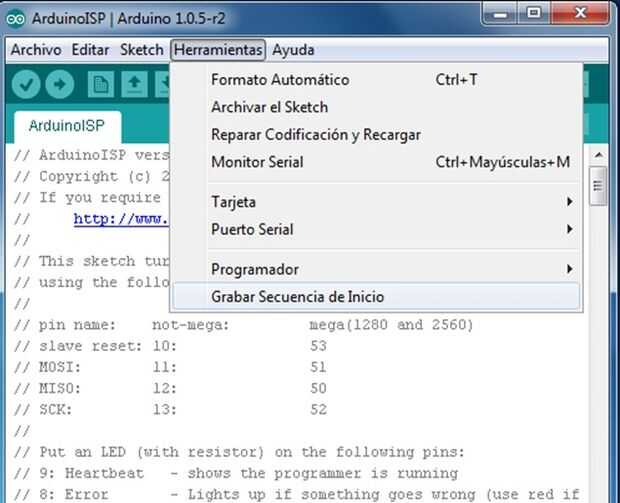Image resolution: width=620 pixels, height=503 pixels.
Task: Open the Archivo menu
Action: (x=36, y=50)
